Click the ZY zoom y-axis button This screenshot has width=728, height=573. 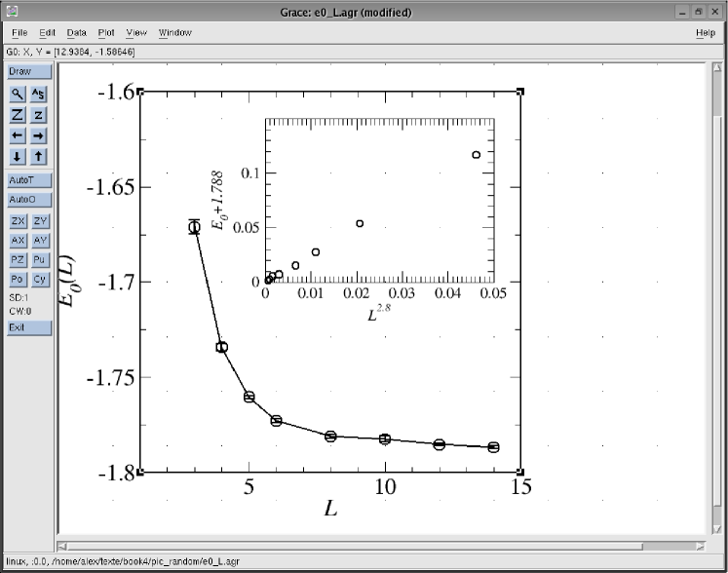click(40, 221)
